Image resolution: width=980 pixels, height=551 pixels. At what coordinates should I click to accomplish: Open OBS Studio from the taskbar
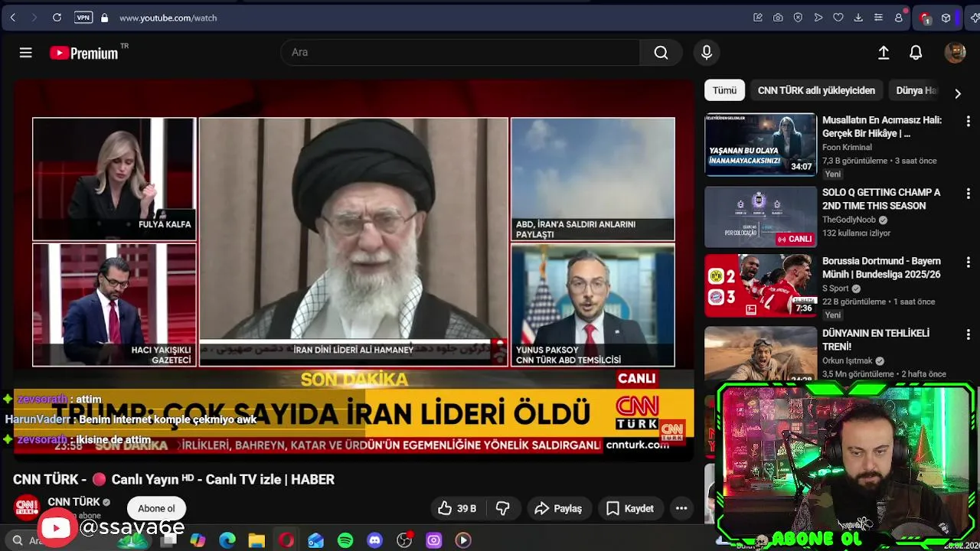(404, 540)
